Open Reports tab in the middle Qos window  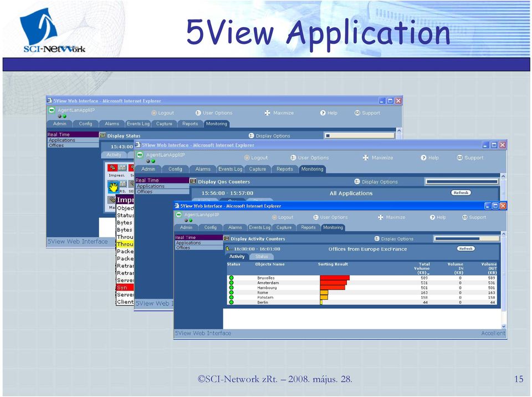pos(285,169)
